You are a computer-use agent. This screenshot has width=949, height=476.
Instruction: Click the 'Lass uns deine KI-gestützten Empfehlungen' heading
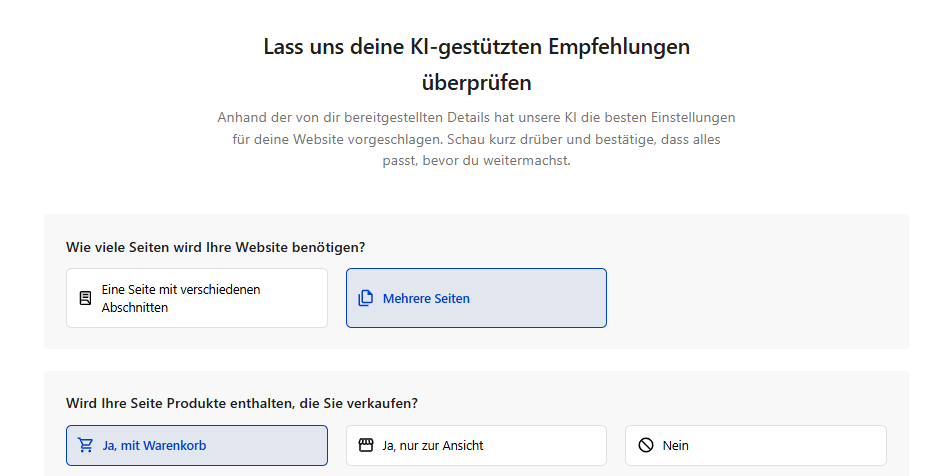point(476,46)
